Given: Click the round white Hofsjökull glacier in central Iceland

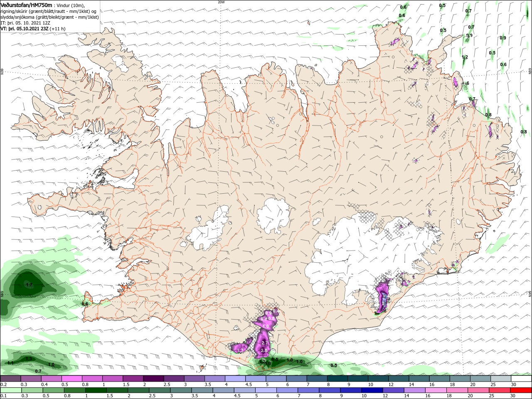Looking at the screenshot, I should (x=273, y=216).
